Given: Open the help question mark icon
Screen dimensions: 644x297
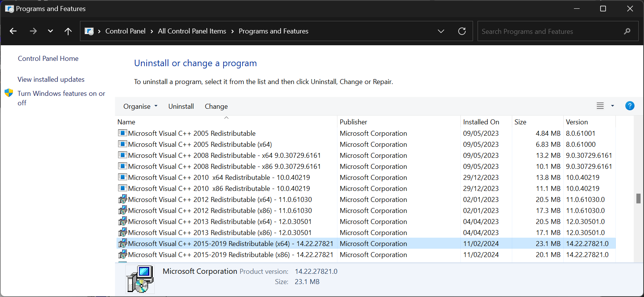Looking at the screenshot, I should point(630,106).
